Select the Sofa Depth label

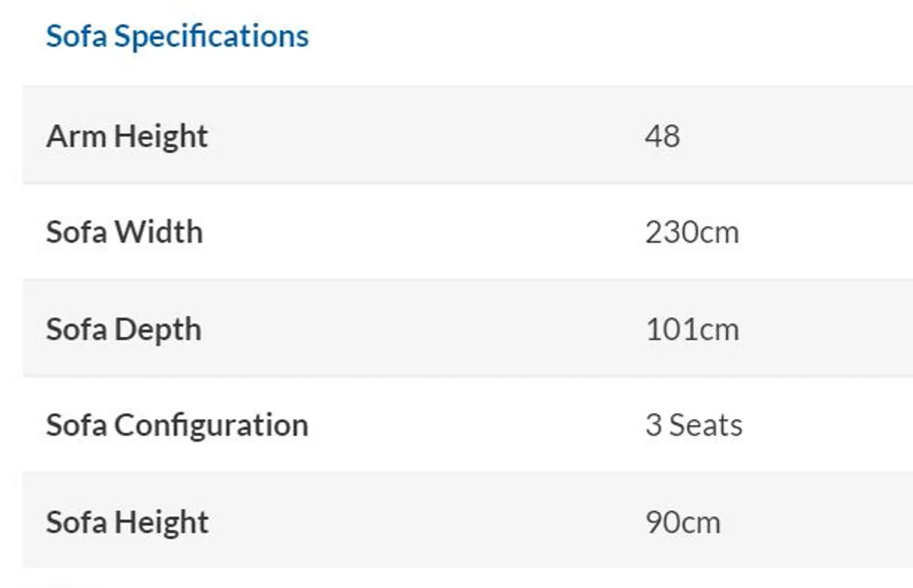pos(123,330)
